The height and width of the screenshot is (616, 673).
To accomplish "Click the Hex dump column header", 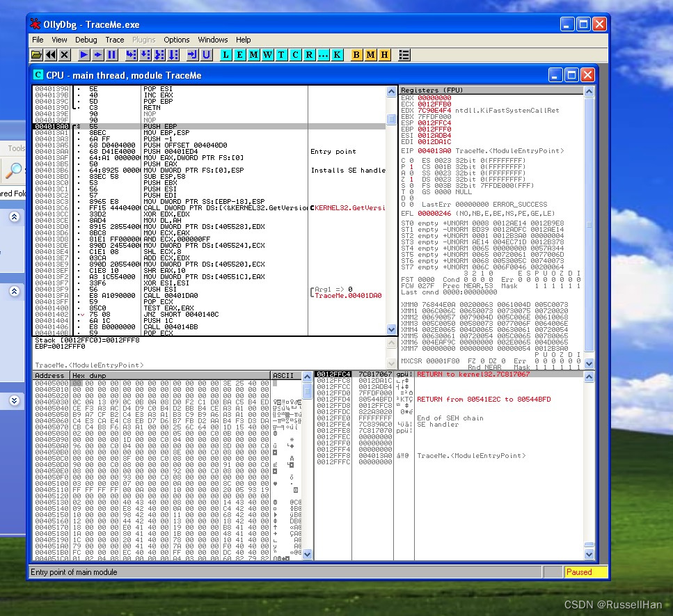I will pyautogui.click(x=171, y=376).
